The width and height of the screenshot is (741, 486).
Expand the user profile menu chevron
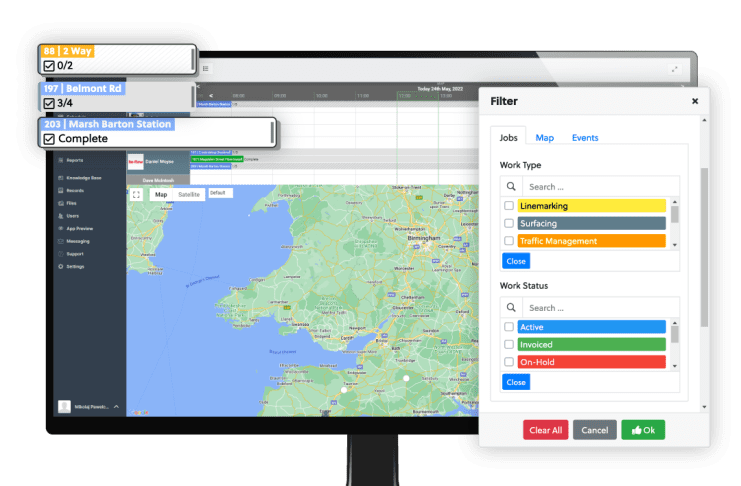(x=115, y=407)
